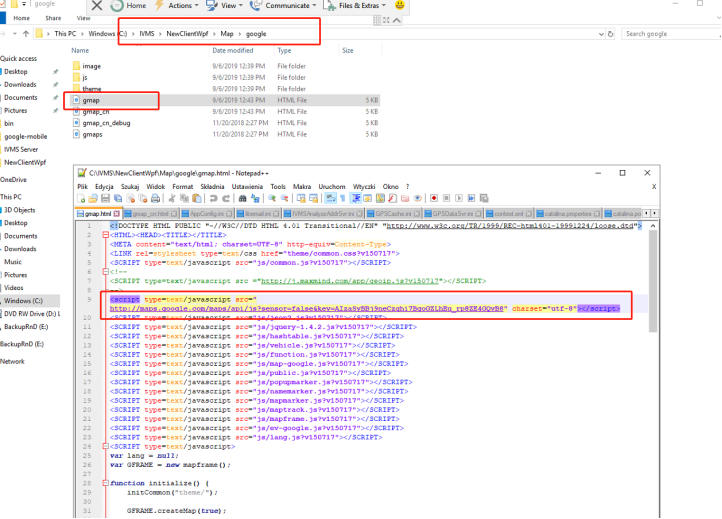Viewport: 722px width, 519px height.
Task: Click the Save All icon in Notepad++ toolbar
Action: click(x=118, y=198)
